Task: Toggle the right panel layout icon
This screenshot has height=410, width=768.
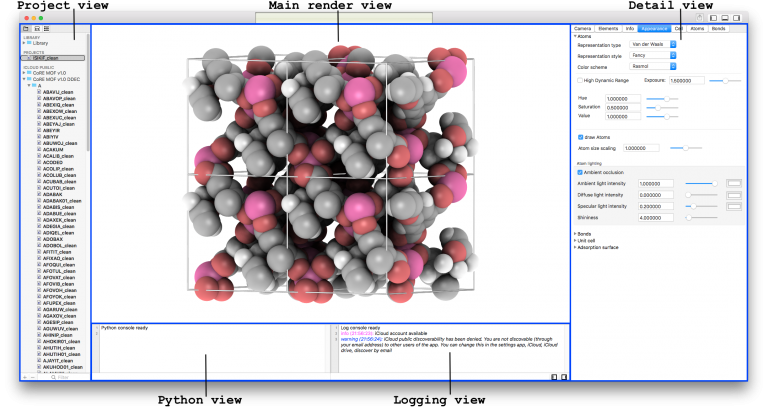Action: coord(737,17)
